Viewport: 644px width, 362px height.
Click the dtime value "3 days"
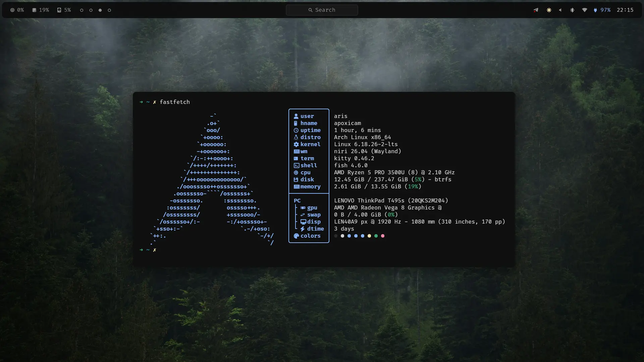click(x=344, y=229)
